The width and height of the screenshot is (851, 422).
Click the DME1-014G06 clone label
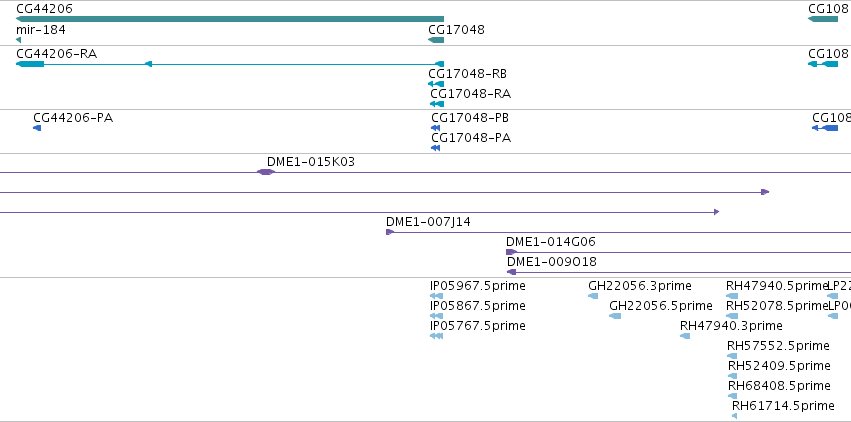tap(550, 242)
